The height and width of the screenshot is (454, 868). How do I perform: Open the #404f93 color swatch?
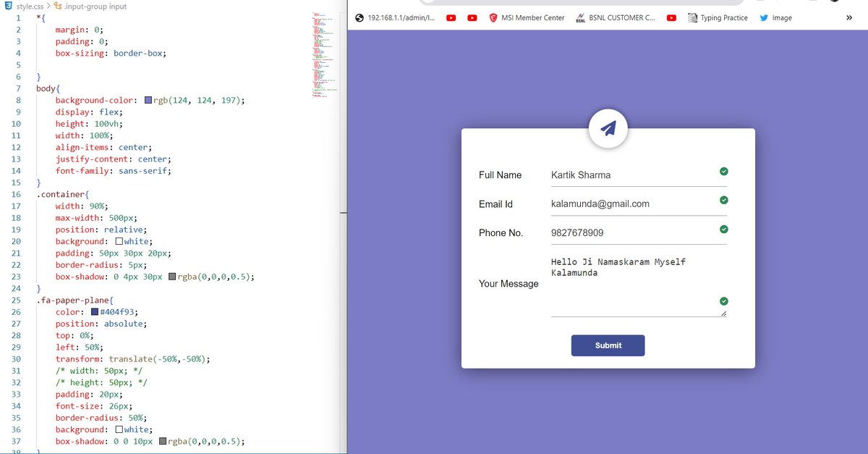coord(94,312)
